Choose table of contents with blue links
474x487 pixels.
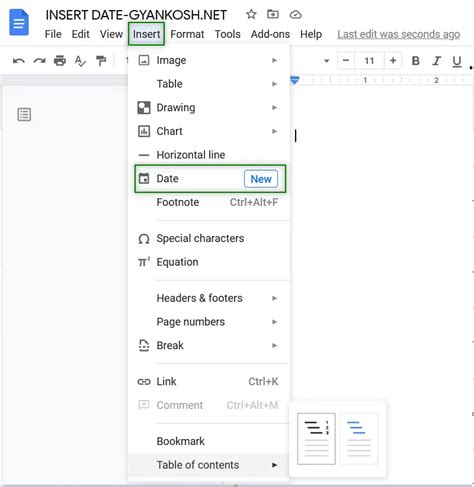[x=359, y=439]
